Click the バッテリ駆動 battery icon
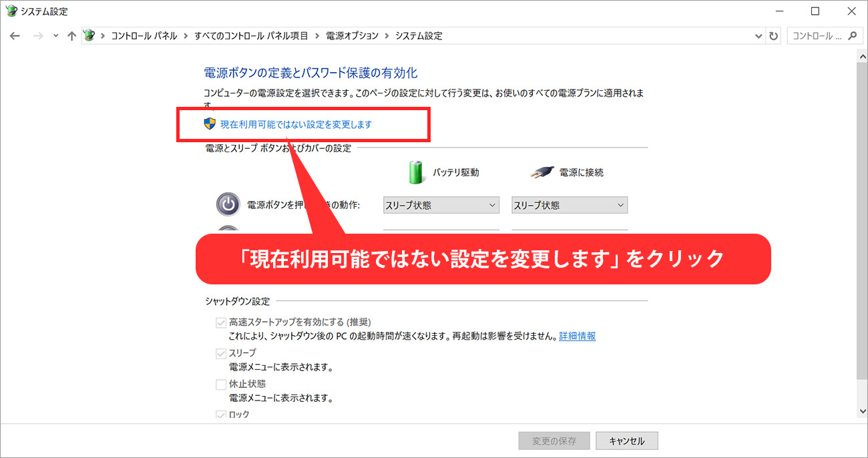The width and height of the screenshot is (868, 458). (x=416, y=172)
